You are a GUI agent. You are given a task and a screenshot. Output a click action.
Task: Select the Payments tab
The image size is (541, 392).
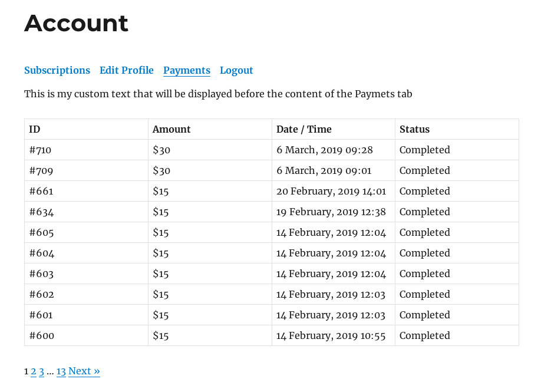187,70
